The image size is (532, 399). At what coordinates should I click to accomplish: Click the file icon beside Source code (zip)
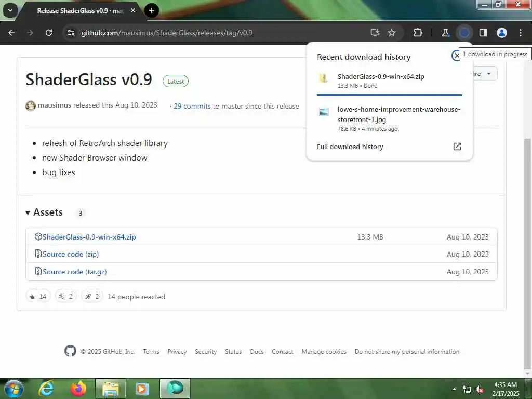(38, 254)
